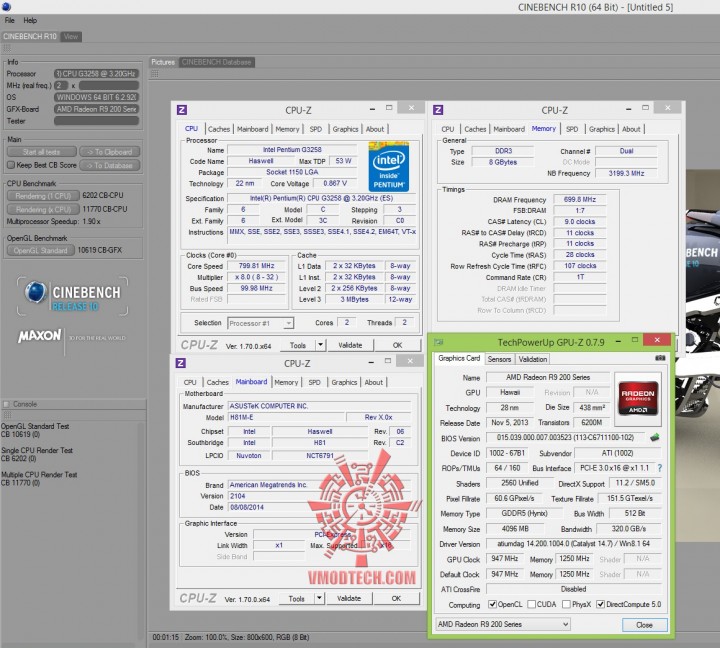Viewport: 720px width, 648px height.
Task: Click the CPU-Z logo icon in top-left CPU-Z window
Action: (x=182, y=110)
